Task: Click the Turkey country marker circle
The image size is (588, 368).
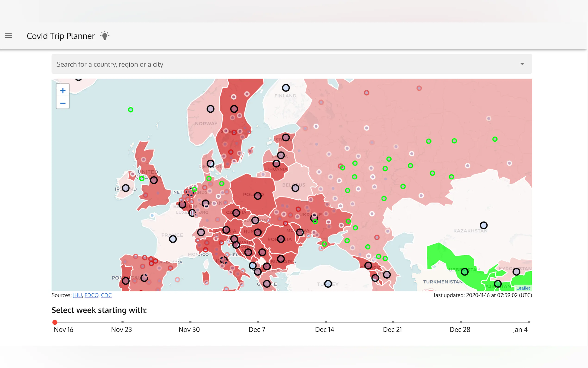Action: tap(328, 284)
